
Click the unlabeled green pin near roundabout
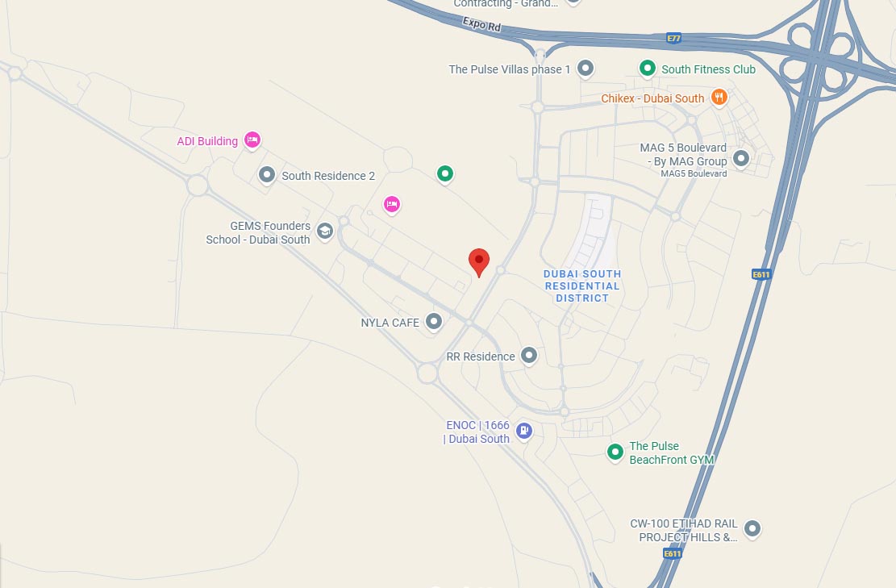(x=445, y=173)
